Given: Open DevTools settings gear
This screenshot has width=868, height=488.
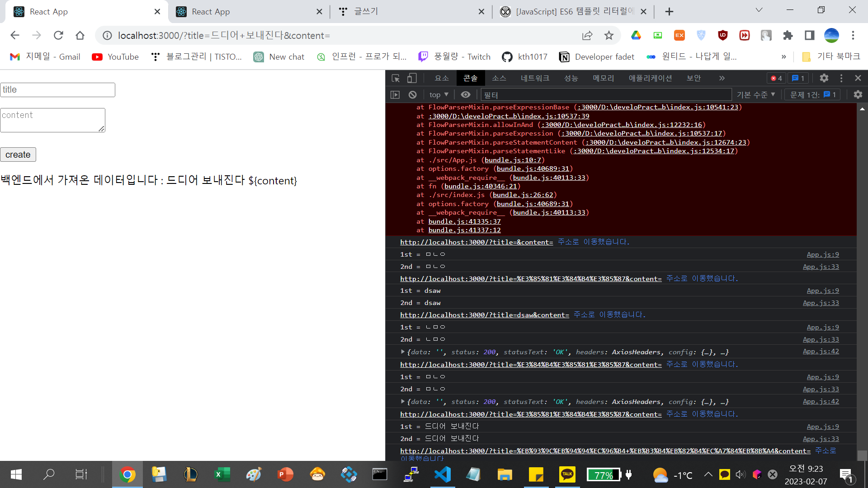Looking at the screenshot, I should (824, 78).
